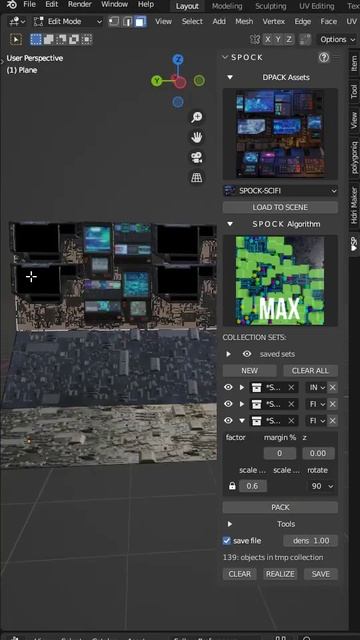This screenshot has height=640, width=360.
Task: Click the CLEAR ALL button
Action: [x=310, y=371]
